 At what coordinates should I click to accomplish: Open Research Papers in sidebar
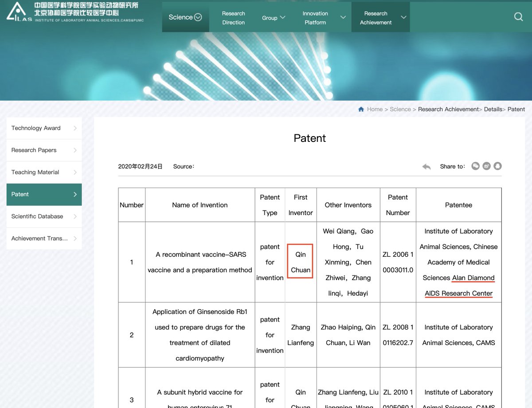tap(44, 150)
